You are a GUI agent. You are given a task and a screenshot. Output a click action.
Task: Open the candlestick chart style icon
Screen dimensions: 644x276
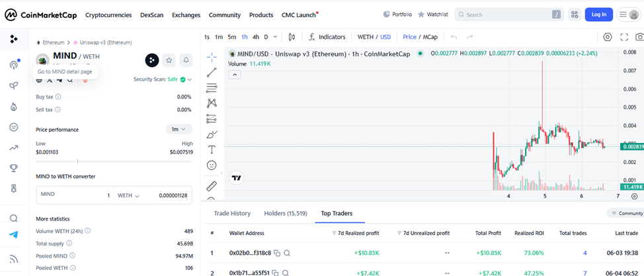tap(292, 37)
